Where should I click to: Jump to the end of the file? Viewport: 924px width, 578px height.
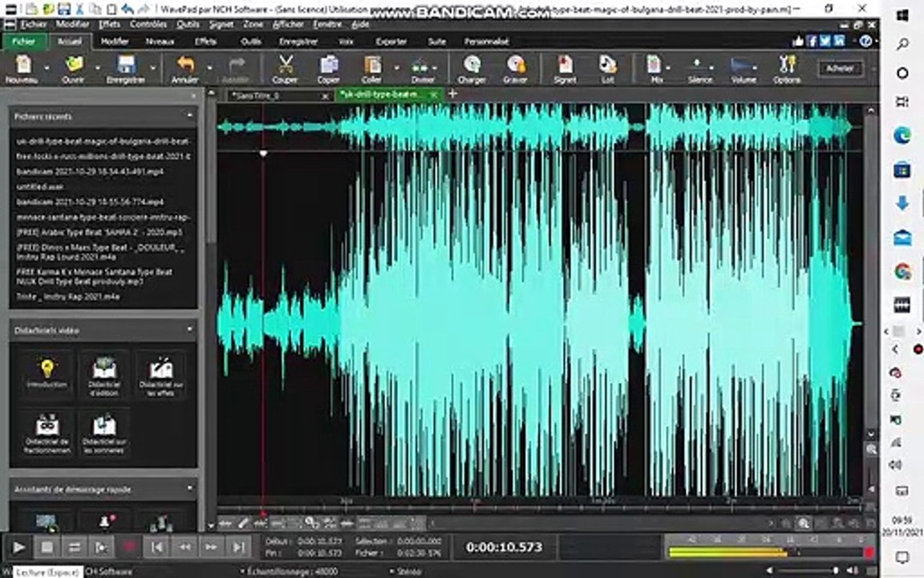pos(238,547)
